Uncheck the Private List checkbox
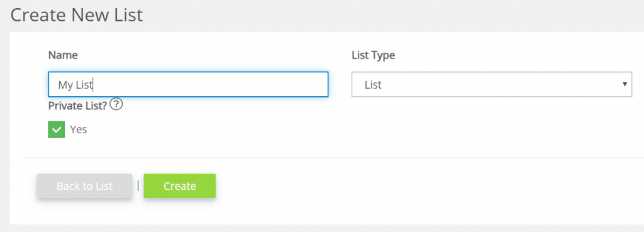This screenshot has width=644, height=232. pyautogui.click(x=56, y=130)
